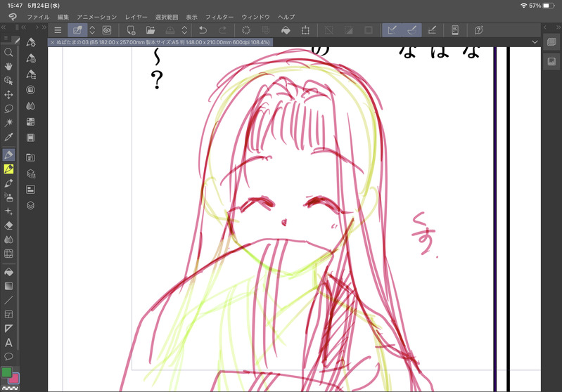Screen dimensions: 562x392
Task: Select the Decoration sparkle tool
Action: coord(8,211)
